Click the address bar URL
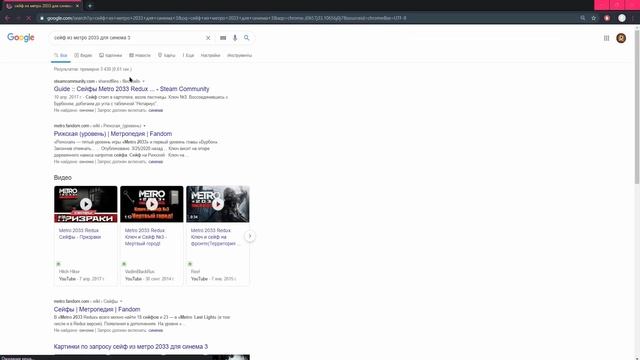Image resolution: width=640 pixels, height=360 pixels. tap(227, 18)
